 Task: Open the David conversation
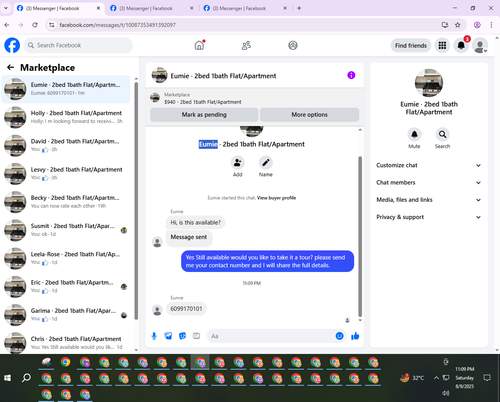click(x=66, y=145)
